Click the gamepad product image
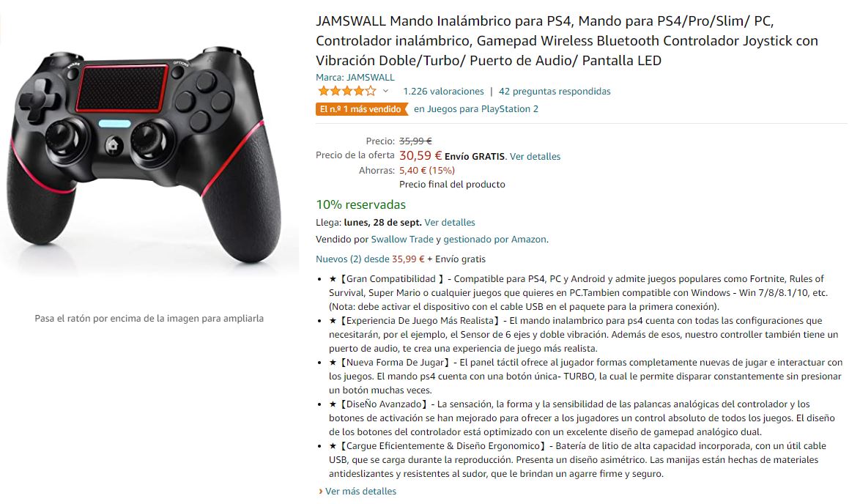The width and height of the screenshot is (860, 504). coord(145,154)
